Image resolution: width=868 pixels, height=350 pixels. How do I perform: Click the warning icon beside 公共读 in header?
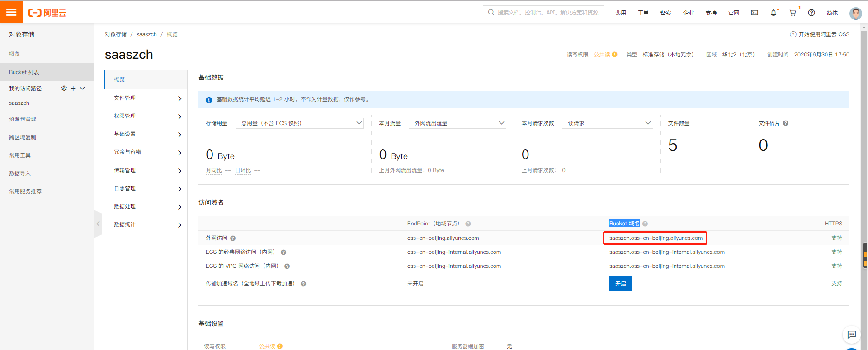coord(615,55)
